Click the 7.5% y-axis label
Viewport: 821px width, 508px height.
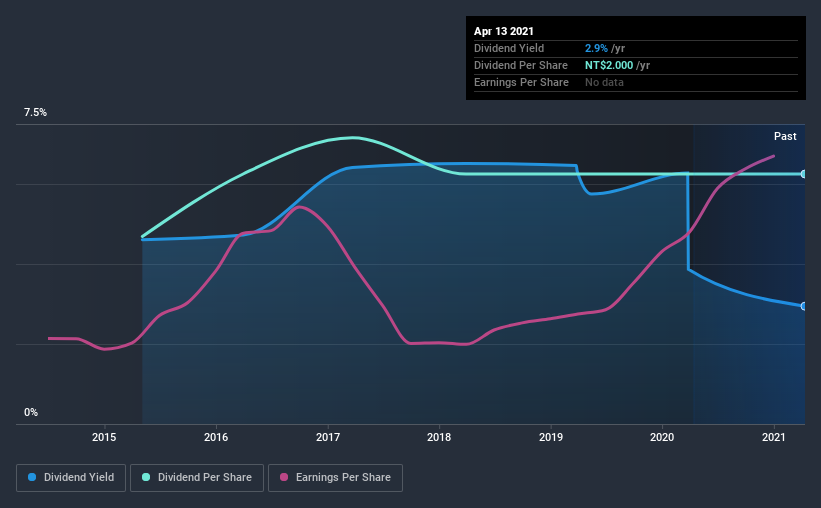(35, 113)
